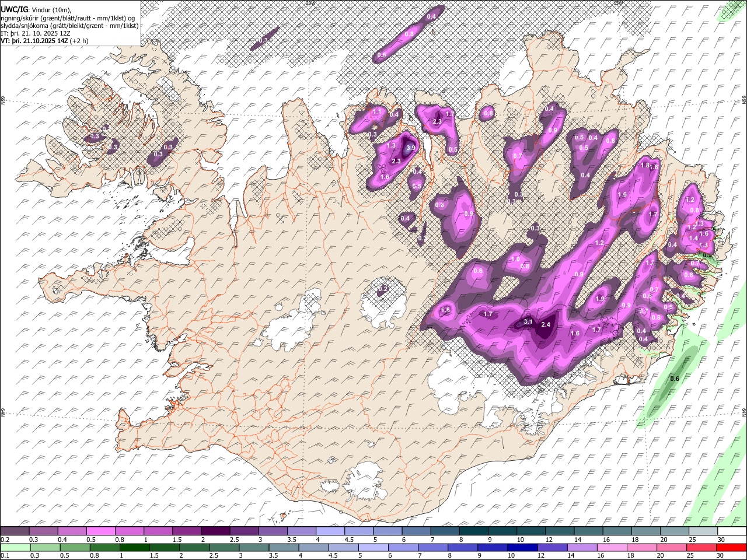Click the '1.9' snowfall value on the map
Viewport: 747px width, 560px height.
pos(600,299)
